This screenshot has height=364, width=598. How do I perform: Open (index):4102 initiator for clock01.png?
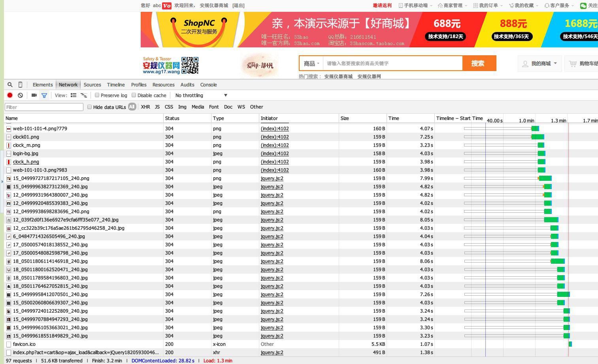275,137
